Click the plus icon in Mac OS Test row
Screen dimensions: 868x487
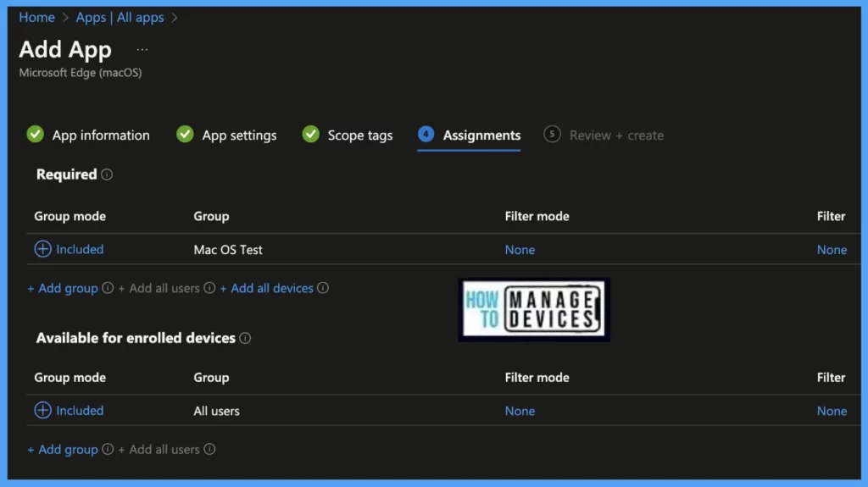pos(42,249)
